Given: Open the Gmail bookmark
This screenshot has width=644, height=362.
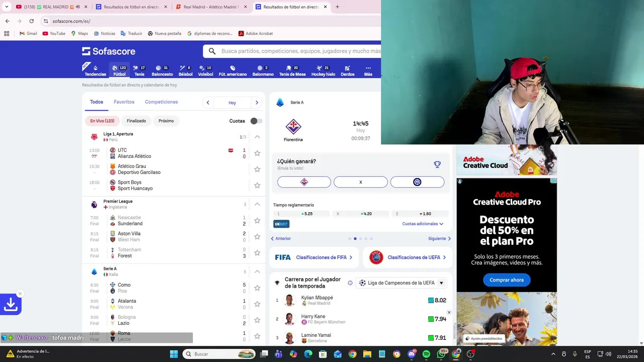Looking at the screenshot, I should click(28, 34).
